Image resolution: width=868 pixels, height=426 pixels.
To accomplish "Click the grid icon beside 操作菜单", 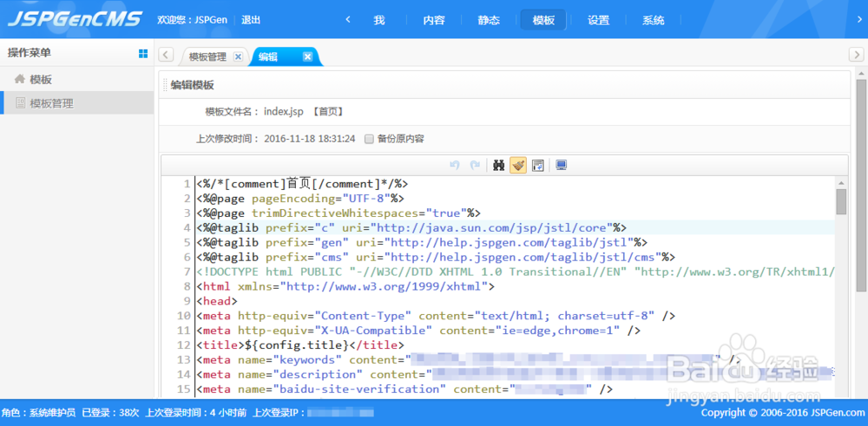I will [143, 53].
